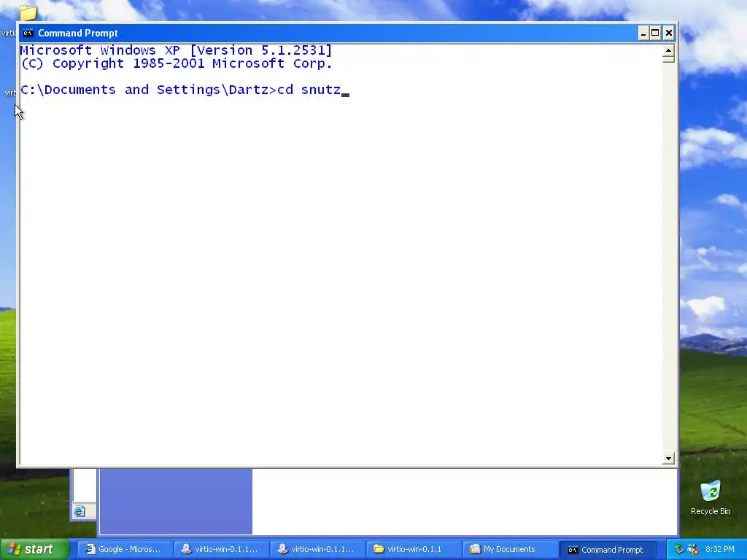Screen dimensions: 747x560
Task: Click the scrollbar thumb in Command Prompt
Action: [x=668, y=59]
